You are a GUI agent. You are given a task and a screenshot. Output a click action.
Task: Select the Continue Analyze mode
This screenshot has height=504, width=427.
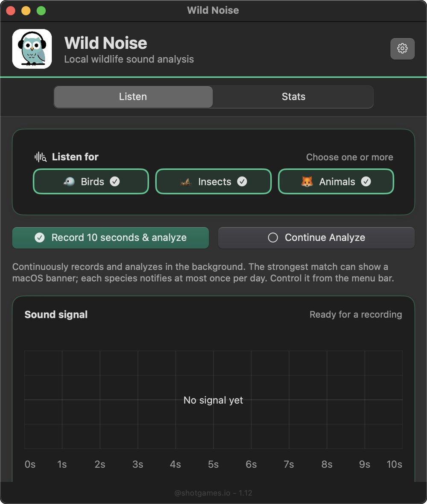coord(316,238)
